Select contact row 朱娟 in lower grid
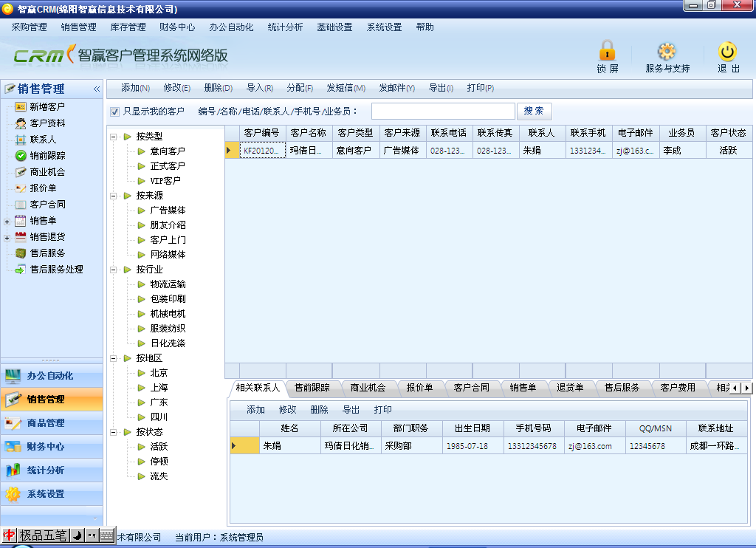This screenshot has width=756, height=548. coord(488,446)
